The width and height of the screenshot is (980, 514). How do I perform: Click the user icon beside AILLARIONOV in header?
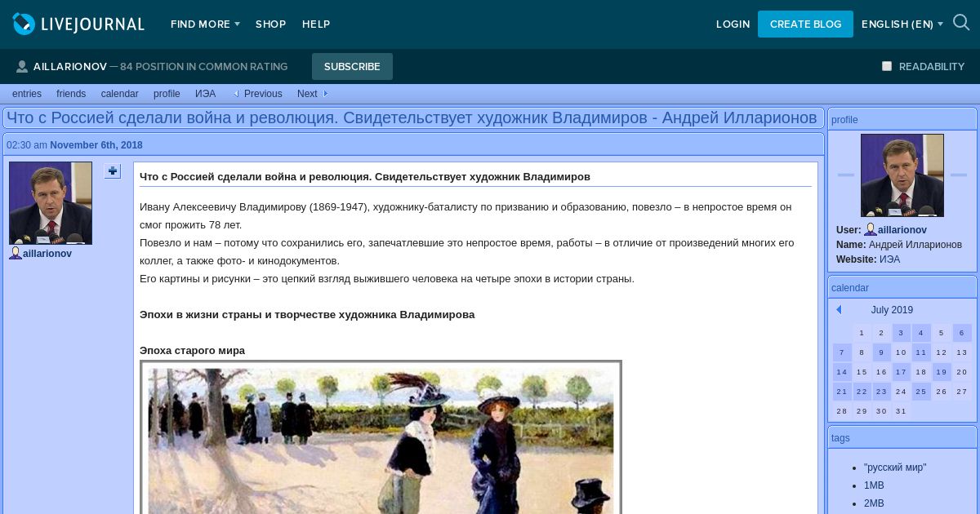[x=22, y=67]
